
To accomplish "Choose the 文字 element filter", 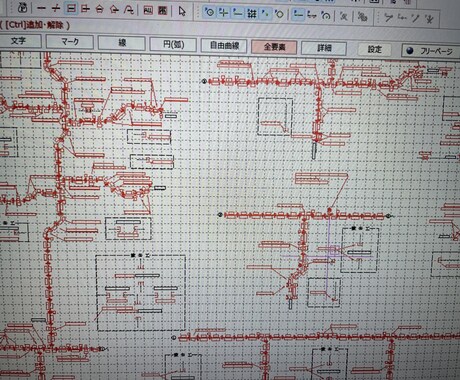I will [19, 41].
